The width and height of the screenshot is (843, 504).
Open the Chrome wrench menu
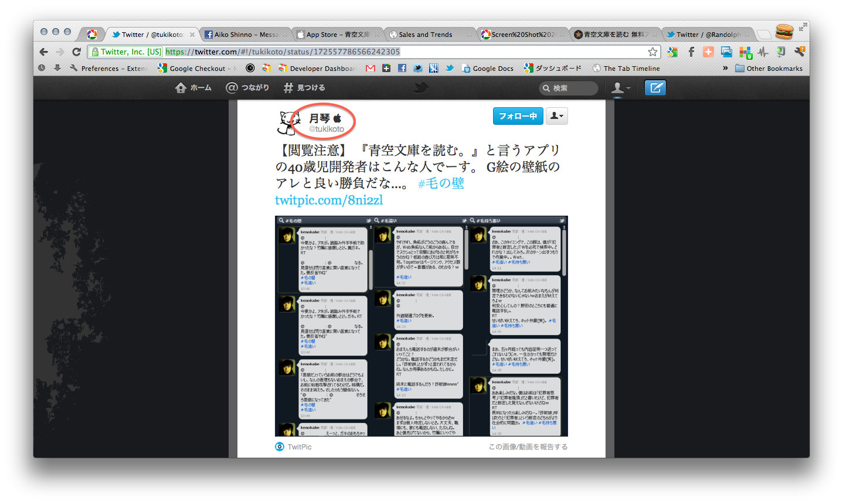[800, 52]
